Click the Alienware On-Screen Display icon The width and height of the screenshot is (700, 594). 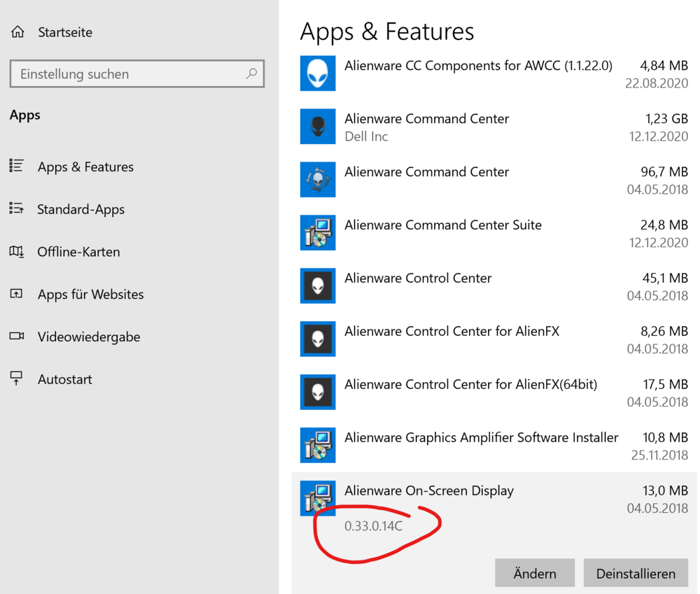pyautogui.click(x=318, y=498)
